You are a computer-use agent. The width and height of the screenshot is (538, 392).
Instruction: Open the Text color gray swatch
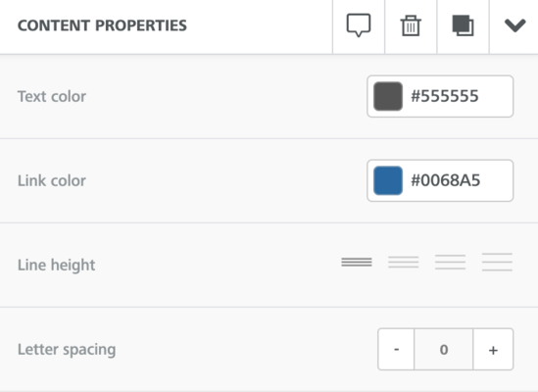[388, 96]
